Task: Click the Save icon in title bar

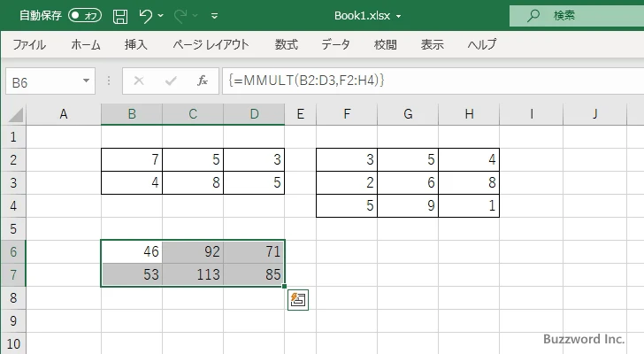Action: click(120, 16)
